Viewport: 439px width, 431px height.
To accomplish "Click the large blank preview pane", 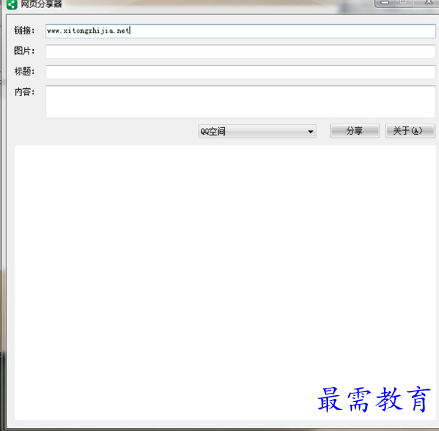I will pyautogui.click(x=225, y=282).
